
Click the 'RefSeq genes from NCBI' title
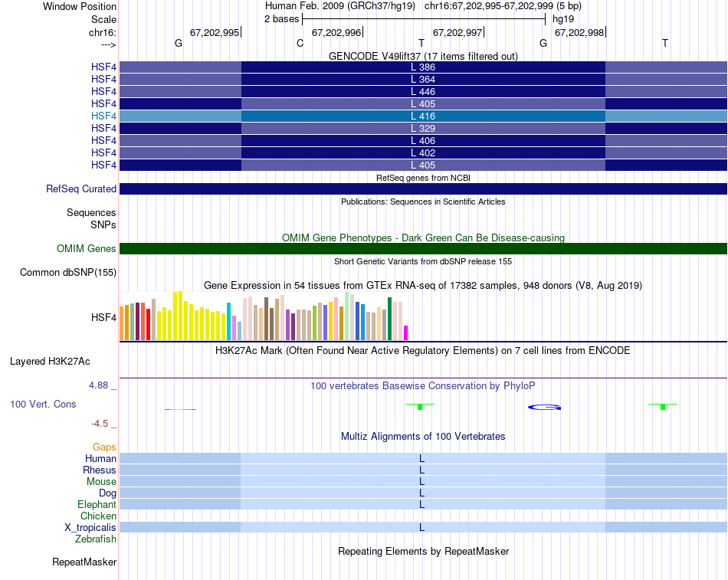[x=423, y=178]
